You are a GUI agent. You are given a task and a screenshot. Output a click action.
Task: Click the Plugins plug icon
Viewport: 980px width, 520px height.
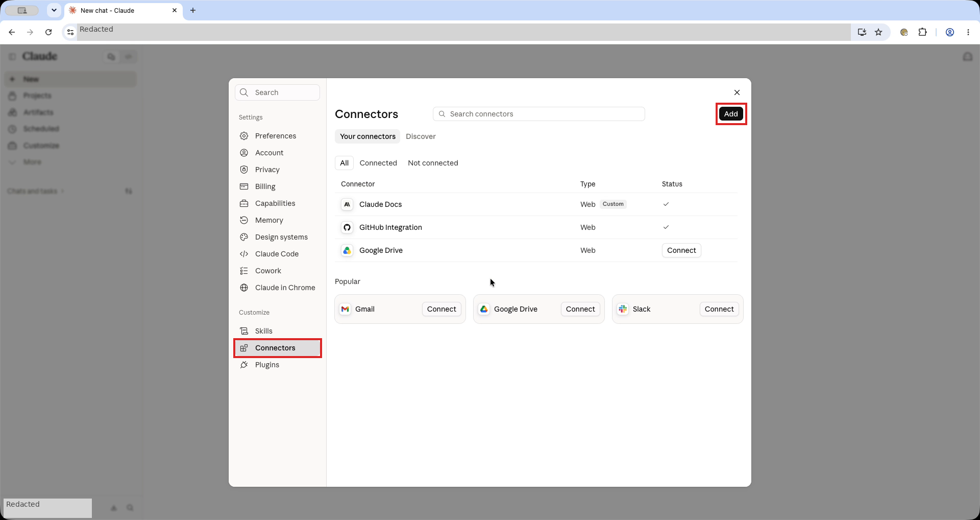click(x=244, y=365)
